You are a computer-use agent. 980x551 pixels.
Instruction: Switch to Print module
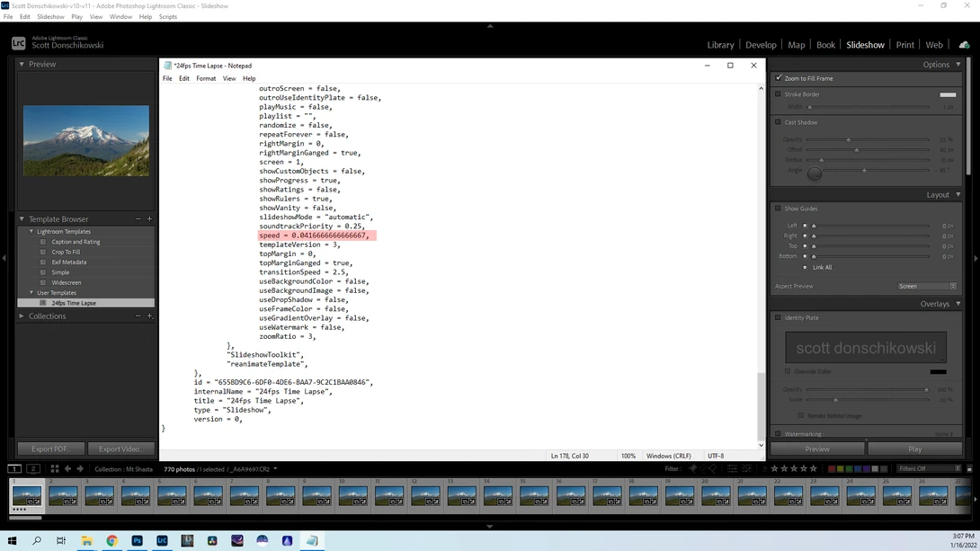click(905, 45)
